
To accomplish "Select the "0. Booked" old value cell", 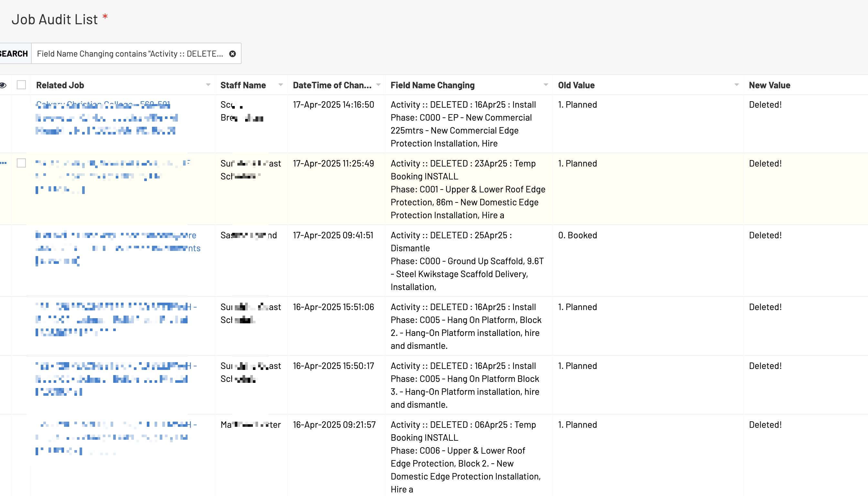I will point(577,235).
